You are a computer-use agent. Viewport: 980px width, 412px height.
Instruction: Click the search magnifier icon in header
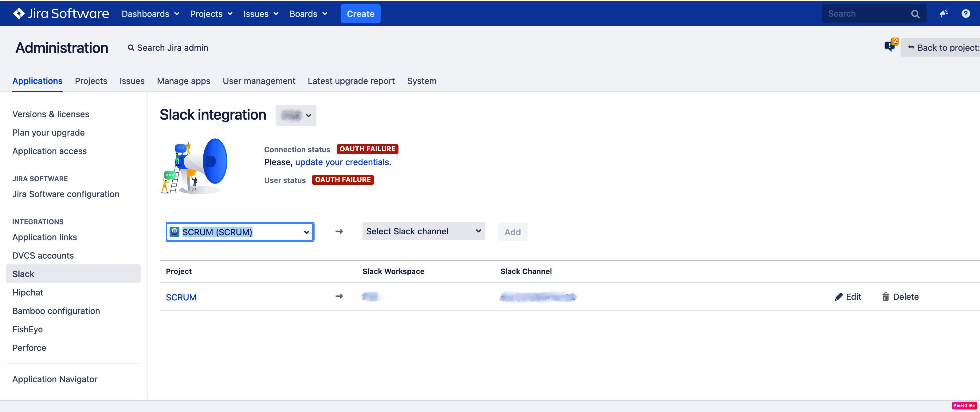915,14
